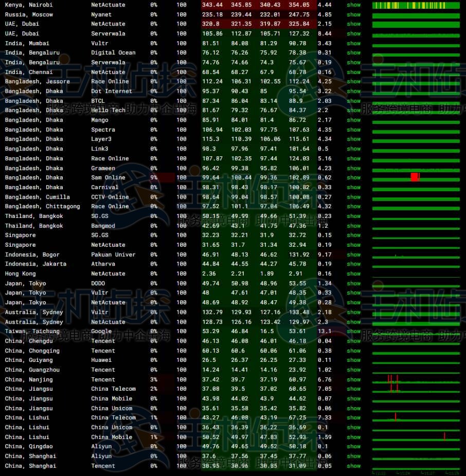The height and width of the screenshot is (476, 466).
Task: Open show for Lishui China Mobile
Action: tap(353, 437)
